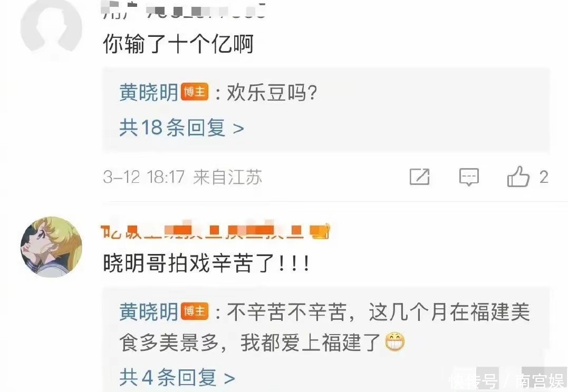Click the share/repost icon on first comment

tap(419, 177)
